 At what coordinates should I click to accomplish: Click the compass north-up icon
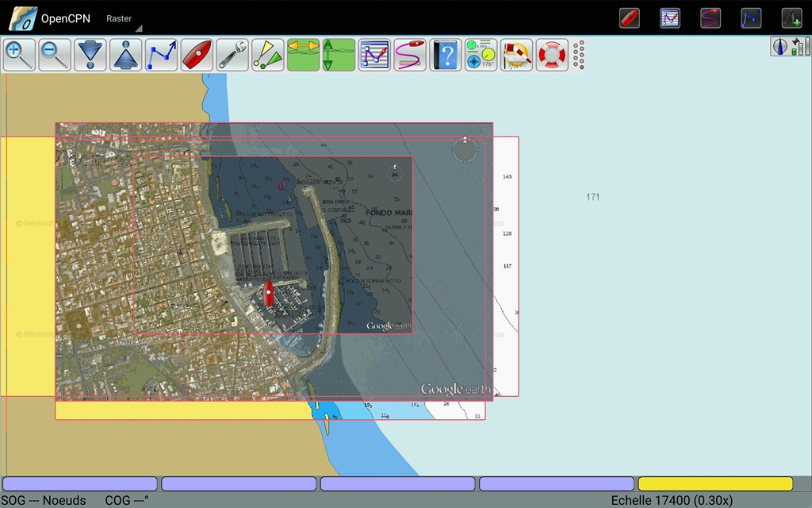[x=779, y=46]
